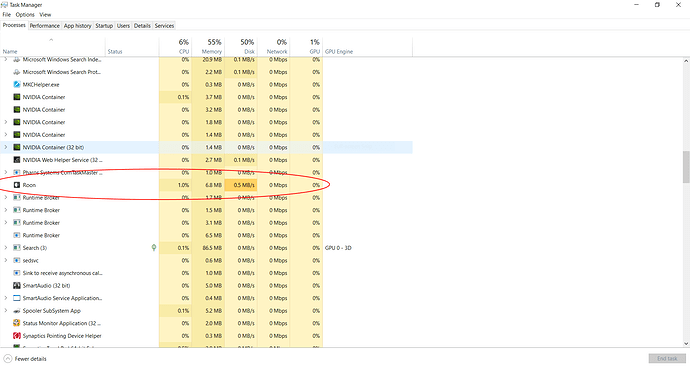Expand Microsoft Windows Search Indexer process
690x369 pixels.
click(x=6, y=59)
